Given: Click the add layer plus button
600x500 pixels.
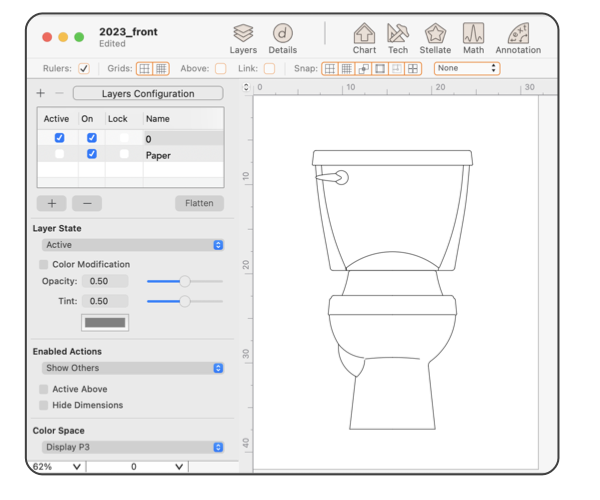Looking at the screenshot, I should pos(52,203).
